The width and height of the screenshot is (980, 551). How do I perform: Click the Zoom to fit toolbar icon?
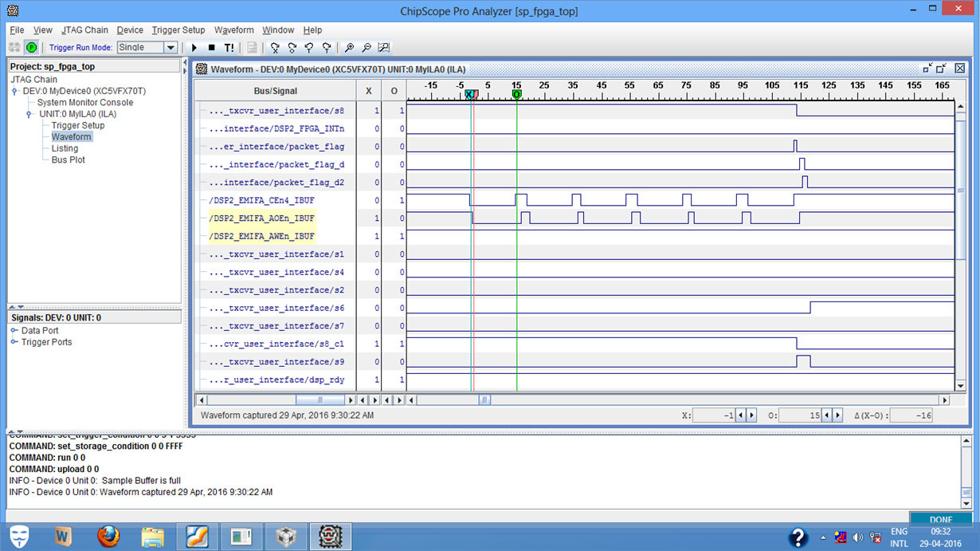(x=384, y=48)
